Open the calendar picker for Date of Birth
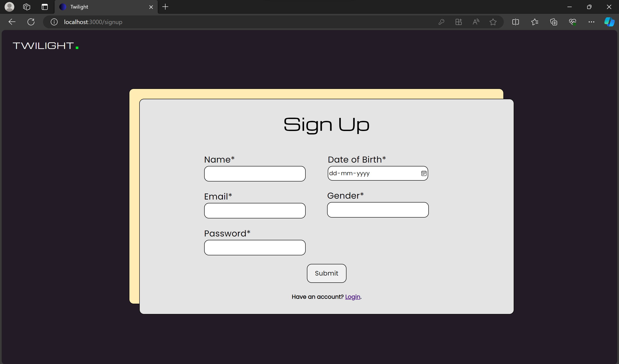The width and height of the screenshot is (619, 364). pos(423,173)
